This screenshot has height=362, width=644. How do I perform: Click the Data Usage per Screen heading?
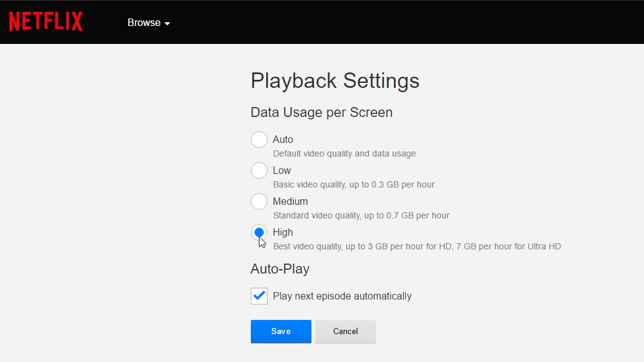[x=321, y=112]
